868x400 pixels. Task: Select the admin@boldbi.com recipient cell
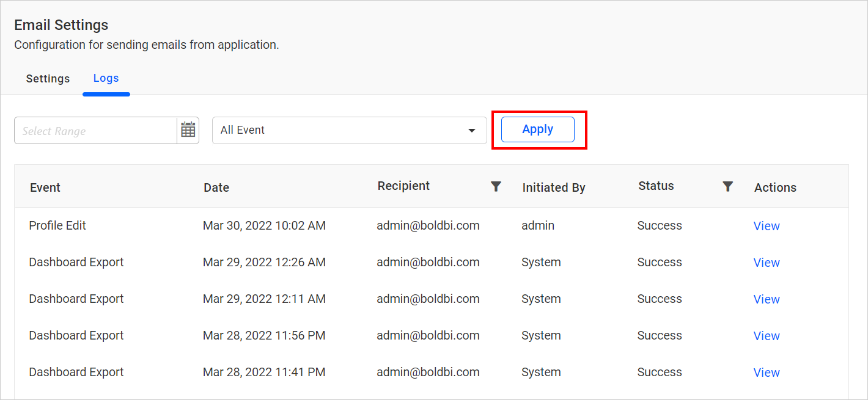(428, 225)
